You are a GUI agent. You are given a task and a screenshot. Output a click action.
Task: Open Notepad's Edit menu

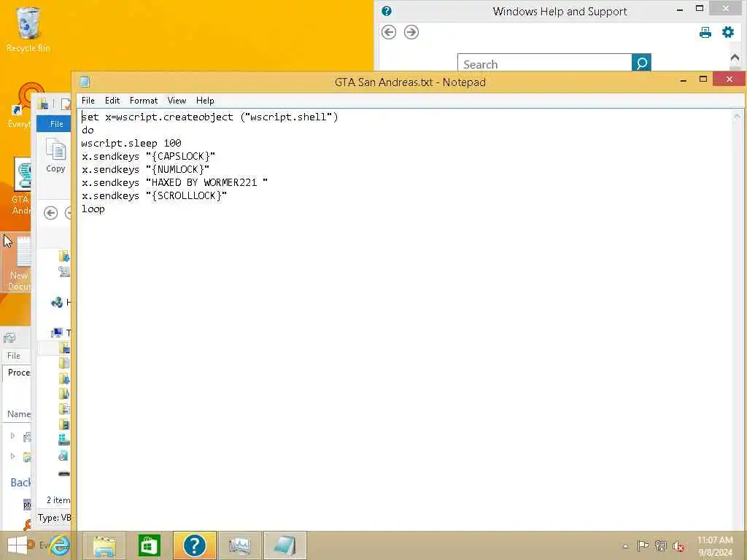point(112,101)
